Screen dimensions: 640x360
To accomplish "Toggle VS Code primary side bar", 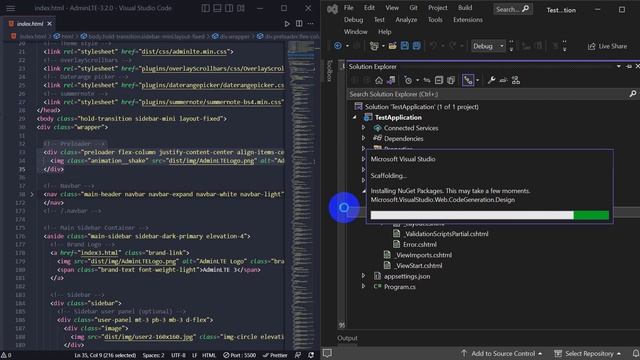I will [x=206, y=8].
